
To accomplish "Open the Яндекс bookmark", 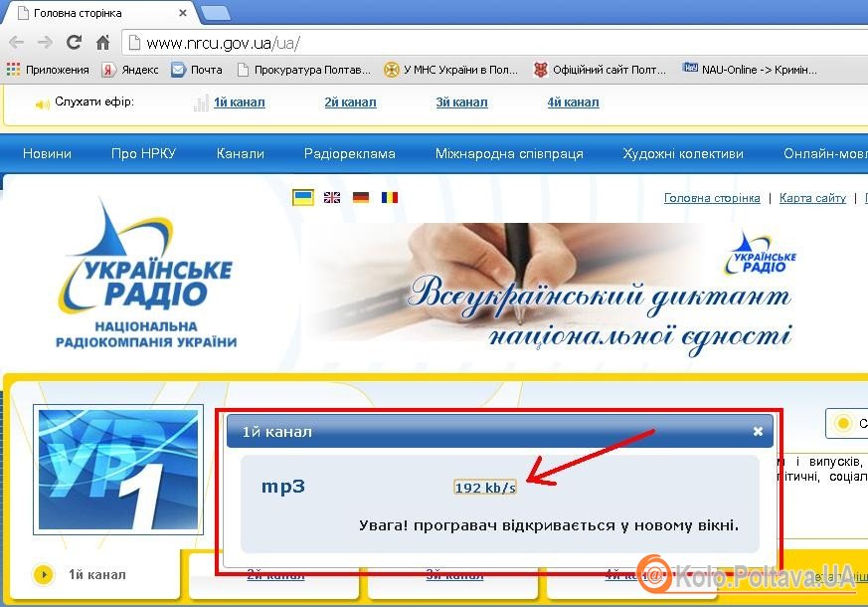I will coord(130,70).
